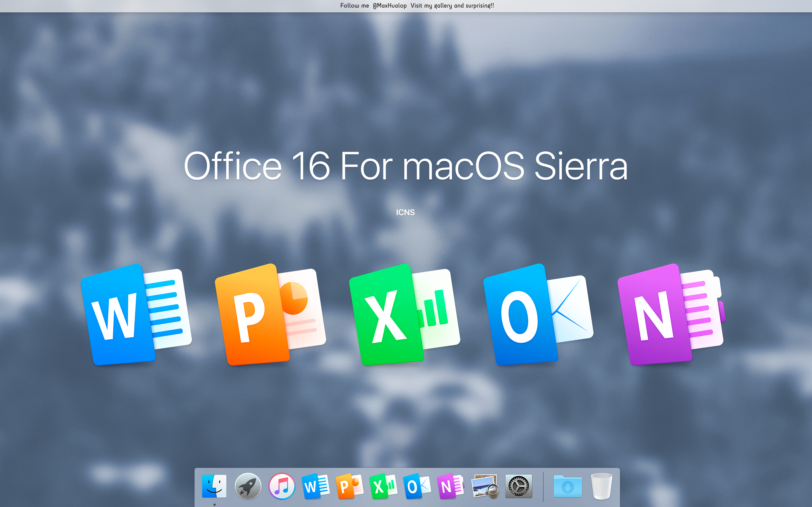
Task: Open the Downloads folder in dock
Action: 568,486
